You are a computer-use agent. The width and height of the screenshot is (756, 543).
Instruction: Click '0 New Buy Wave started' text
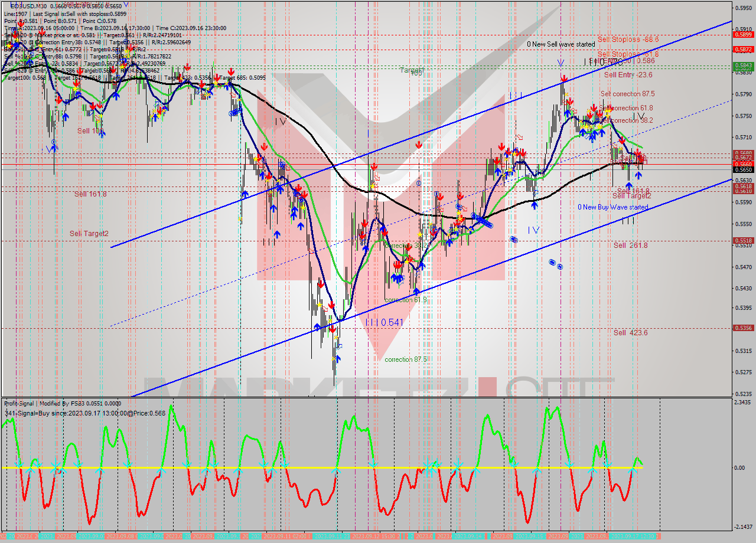[x=612, y=207]
